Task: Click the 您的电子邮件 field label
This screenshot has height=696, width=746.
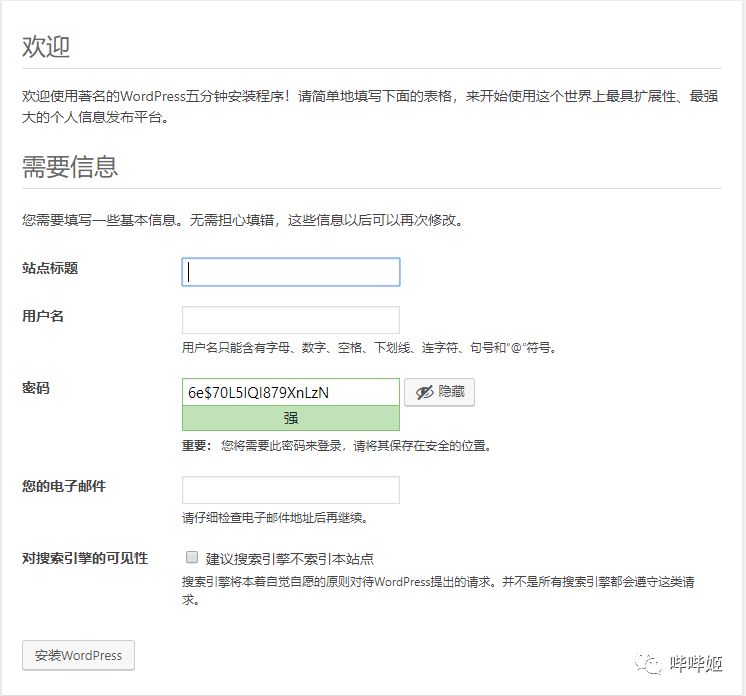Action: (64, 486)
